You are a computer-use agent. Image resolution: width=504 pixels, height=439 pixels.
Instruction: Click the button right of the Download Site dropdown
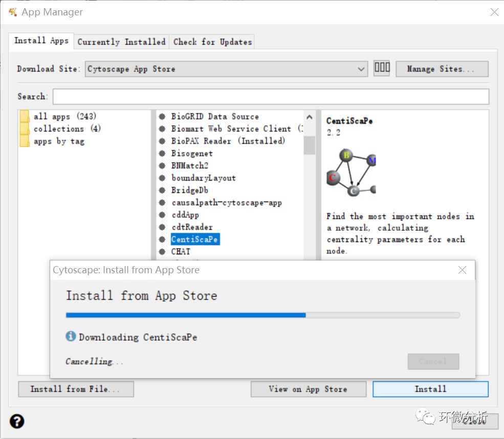pyautogui.click(x=382, y=68)
